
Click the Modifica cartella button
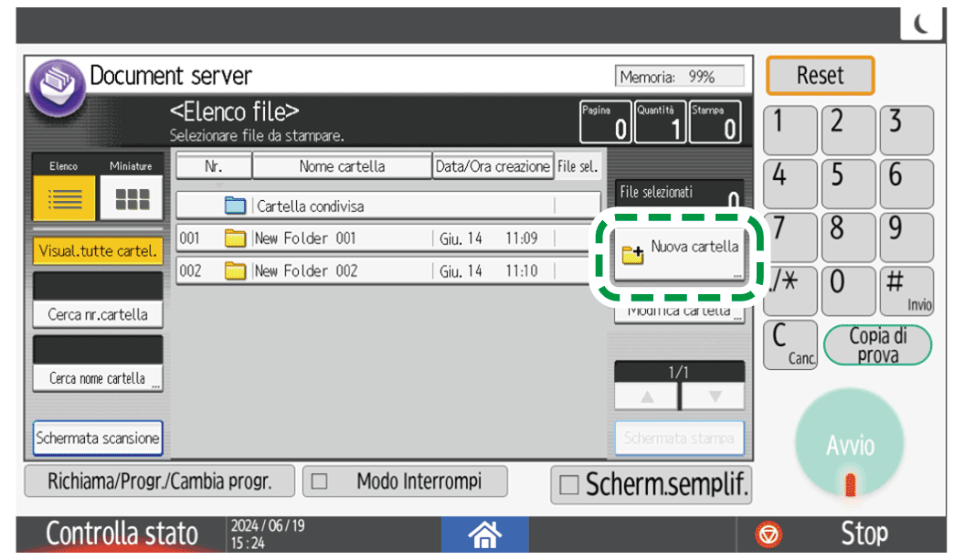(x=680, y=312)
